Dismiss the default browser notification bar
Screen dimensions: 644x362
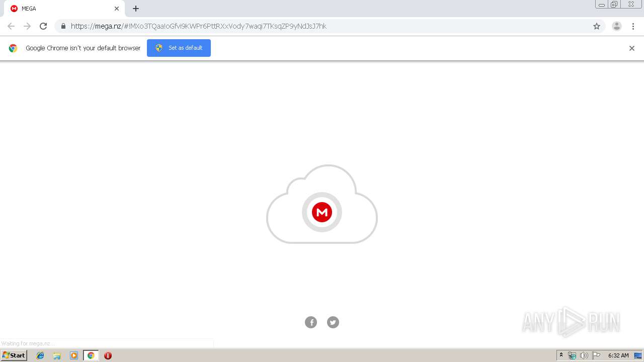pos(632,48)
